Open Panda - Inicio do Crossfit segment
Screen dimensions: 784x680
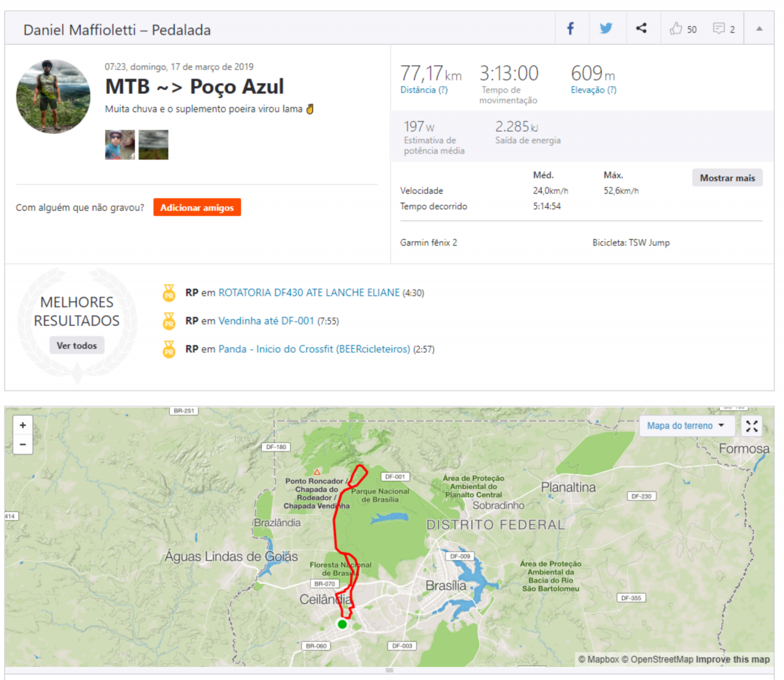coord(314,349)
